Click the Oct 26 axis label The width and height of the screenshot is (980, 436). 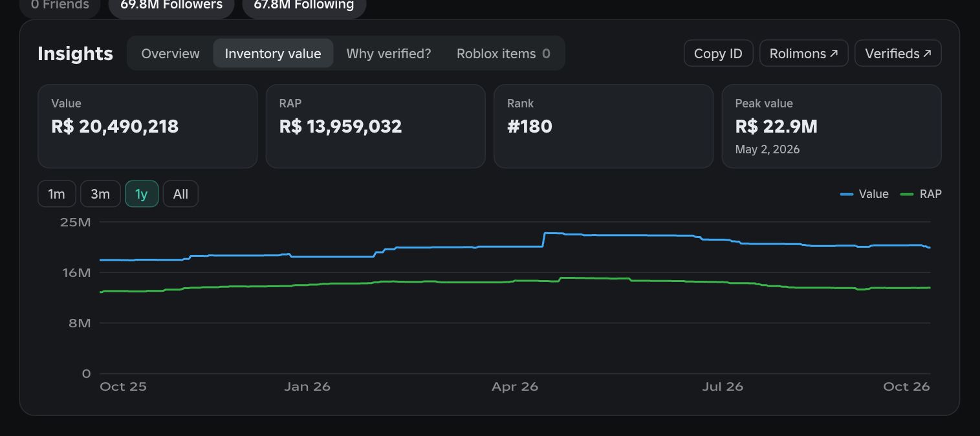(906, 387)
